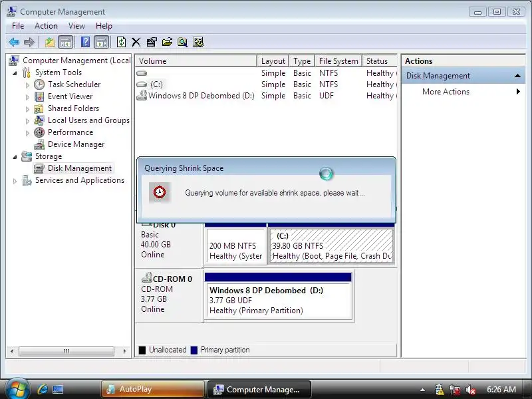The image size is (532, 399).
Task: Open the Properties toolbar icon
Action: [152, 42]
